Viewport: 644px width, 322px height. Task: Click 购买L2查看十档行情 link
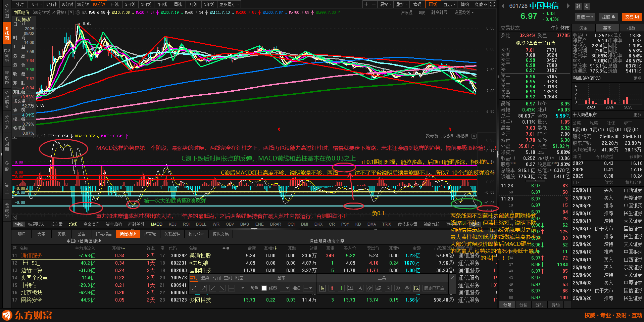click(535, 43)
